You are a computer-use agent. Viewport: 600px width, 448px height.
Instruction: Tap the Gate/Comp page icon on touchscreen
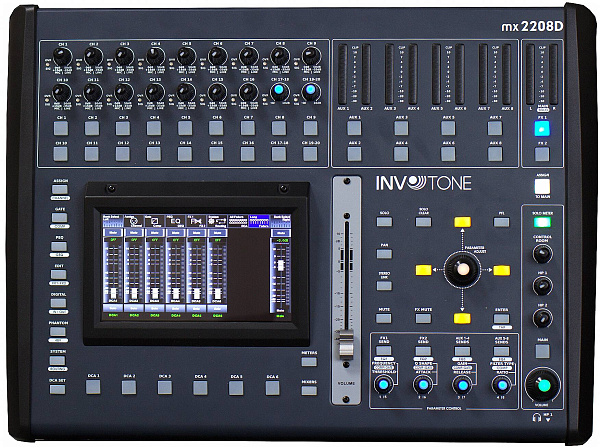click(155, 221)
